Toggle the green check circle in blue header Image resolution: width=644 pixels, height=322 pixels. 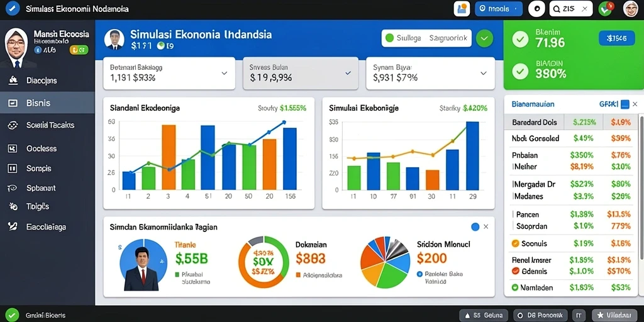point(485,38)
